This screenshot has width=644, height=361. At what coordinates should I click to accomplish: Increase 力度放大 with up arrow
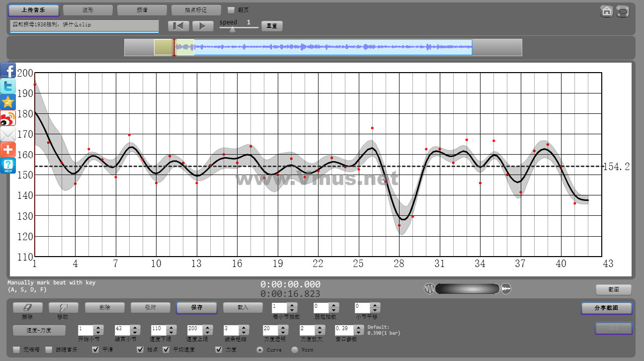(320, 328)
